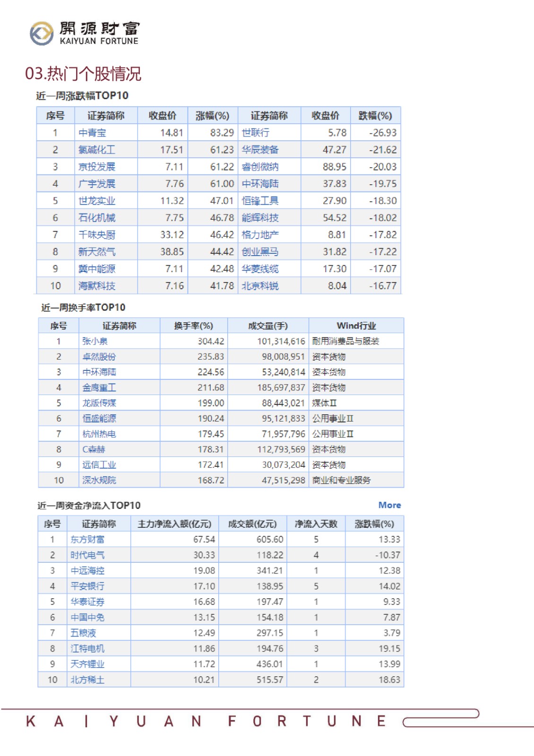This screenshot has width=534, height=756.
Task: Click the 主力净流入额(亿元) column header
Action: pos(174,524)
